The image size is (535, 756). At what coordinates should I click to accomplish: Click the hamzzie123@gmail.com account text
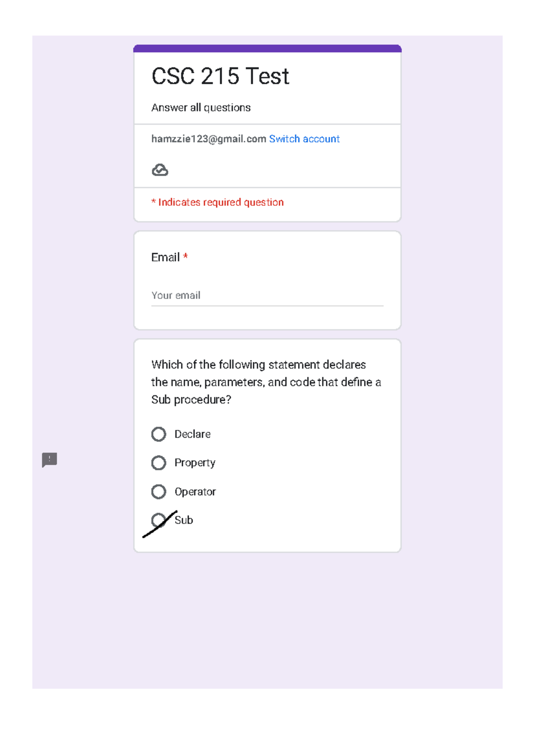(209, 139)
